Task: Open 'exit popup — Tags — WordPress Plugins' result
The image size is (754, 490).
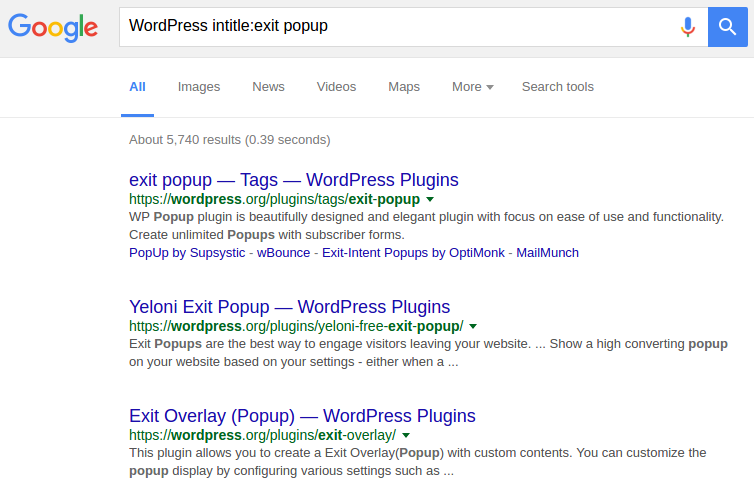Action: [294, 180]
